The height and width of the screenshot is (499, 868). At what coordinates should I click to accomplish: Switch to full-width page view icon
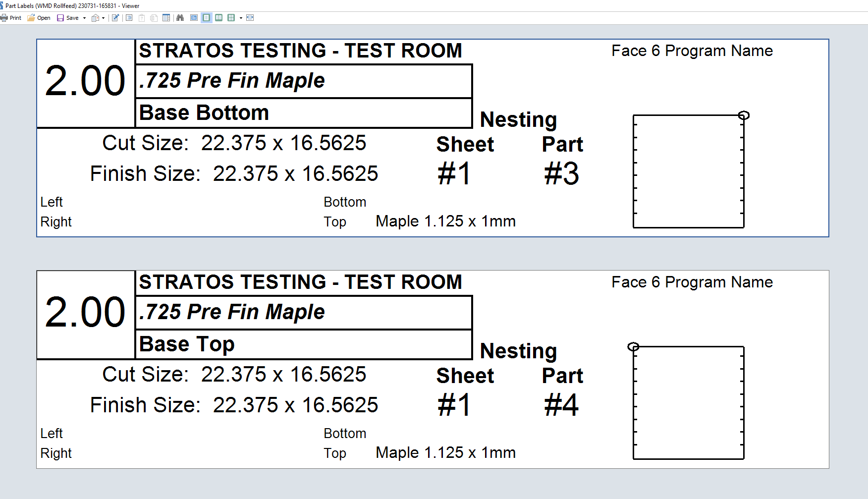194,18
